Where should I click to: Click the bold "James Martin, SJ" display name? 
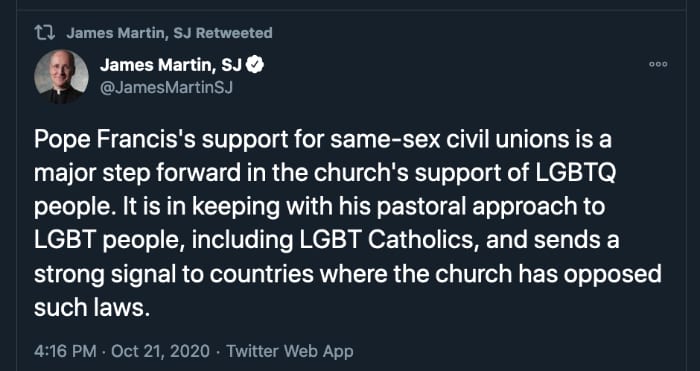171,66
